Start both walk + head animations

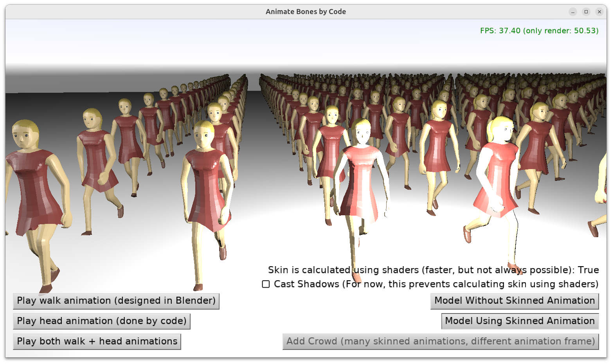(97, 342)
